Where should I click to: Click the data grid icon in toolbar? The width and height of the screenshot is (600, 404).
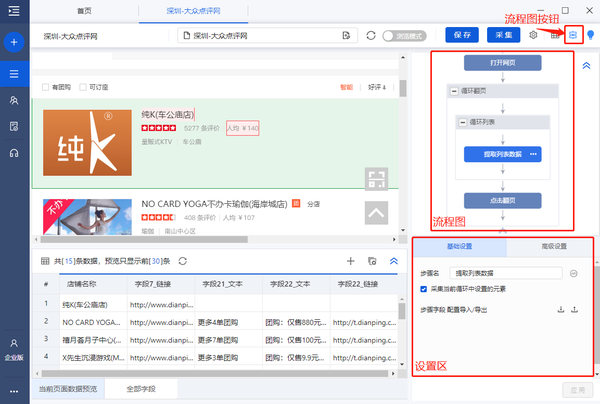pos(555,35)
